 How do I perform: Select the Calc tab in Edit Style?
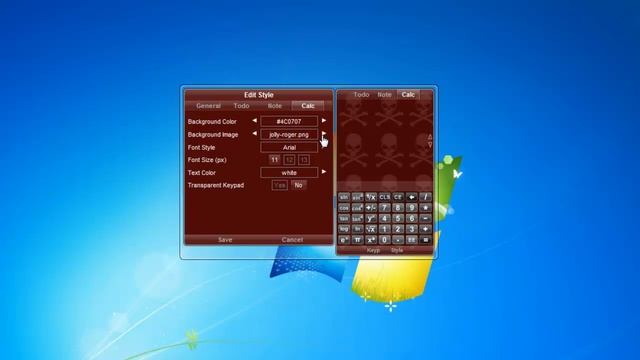308,106
